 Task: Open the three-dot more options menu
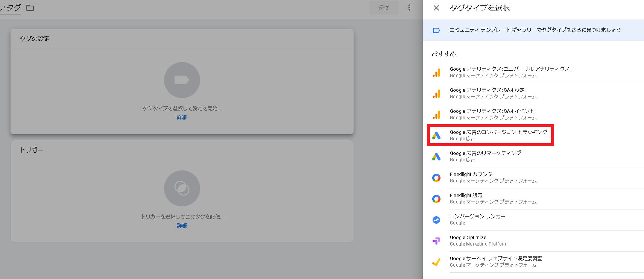(x=409, y=8)
